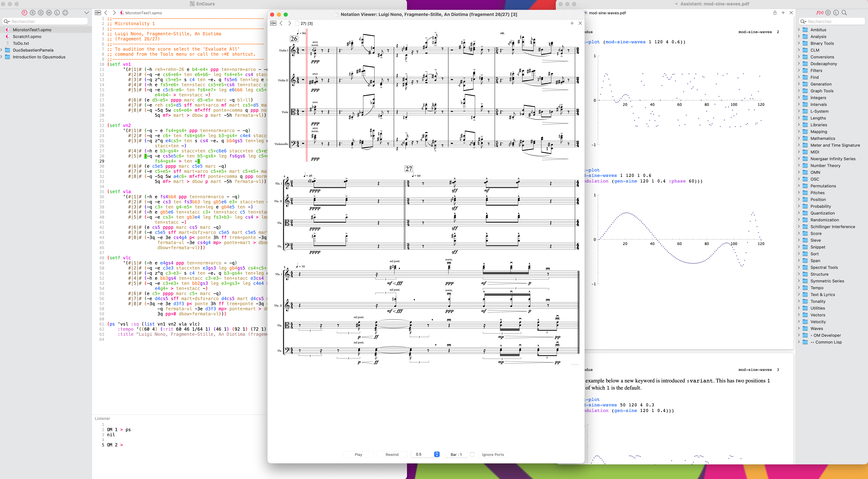This screenshot has height=479, width=868.
Task: Click rehearsal mark 27 in the score
Action: pos(408,169)
